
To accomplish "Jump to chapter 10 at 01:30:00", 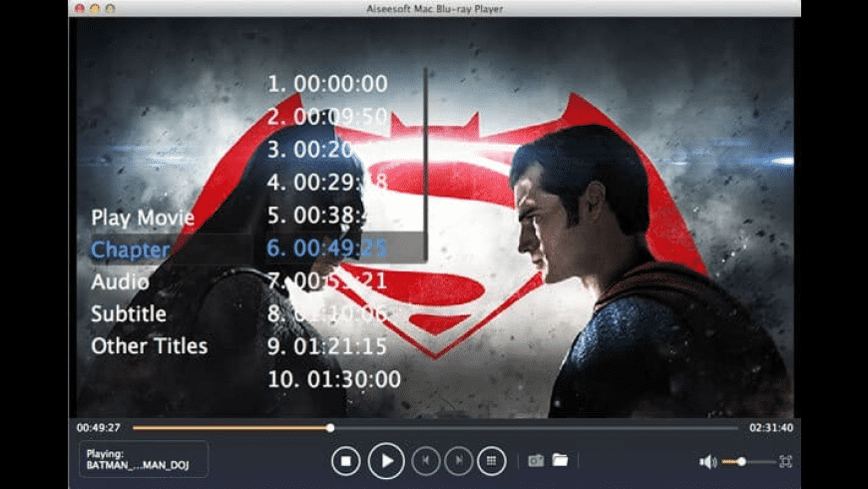I will [x=334, y=379].
